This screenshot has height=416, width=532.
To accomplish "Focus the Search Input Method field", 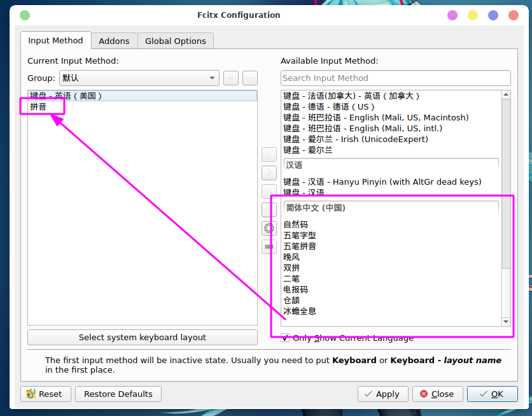I will 395,78.
